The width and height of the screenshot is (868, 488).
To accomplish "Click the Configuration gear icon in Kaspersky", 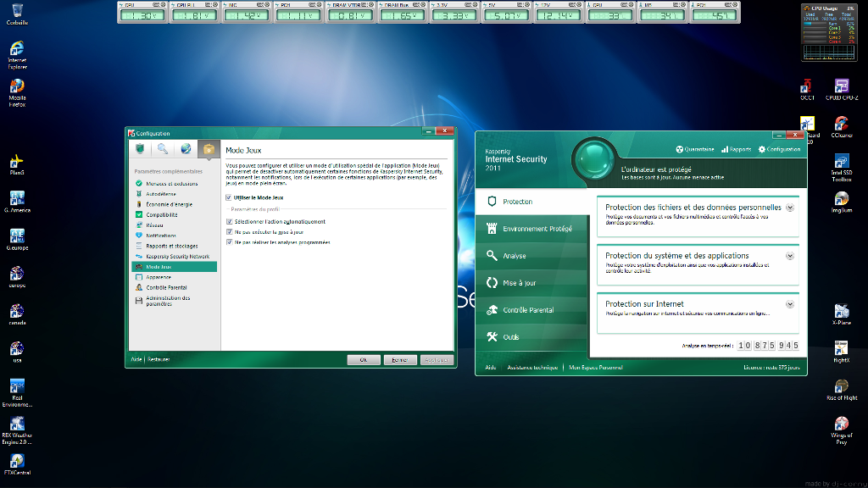I will (762, 149).
